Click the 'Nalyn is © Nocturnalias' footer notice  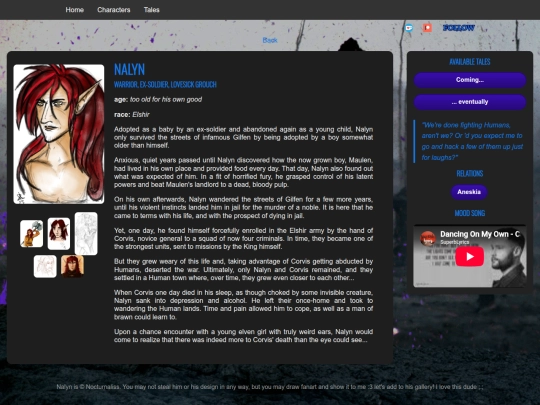point(270,387)
